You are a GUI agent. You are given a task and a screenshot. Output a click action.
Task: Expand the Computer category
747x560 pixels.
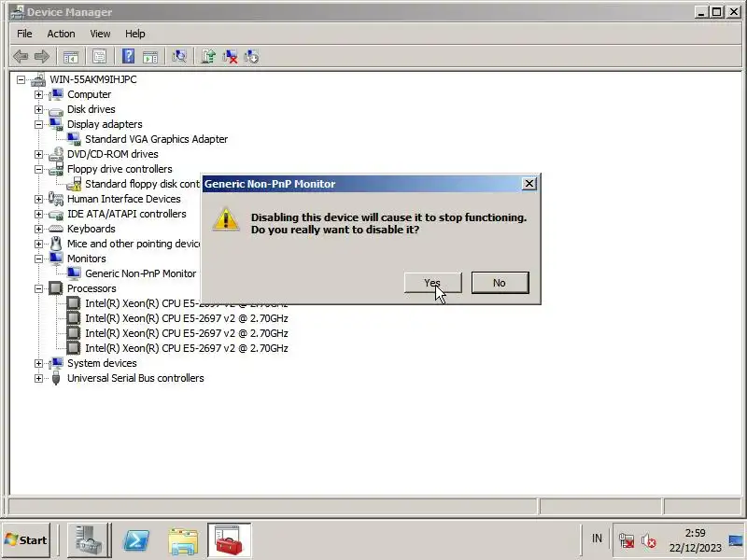(x=38, y=95)
